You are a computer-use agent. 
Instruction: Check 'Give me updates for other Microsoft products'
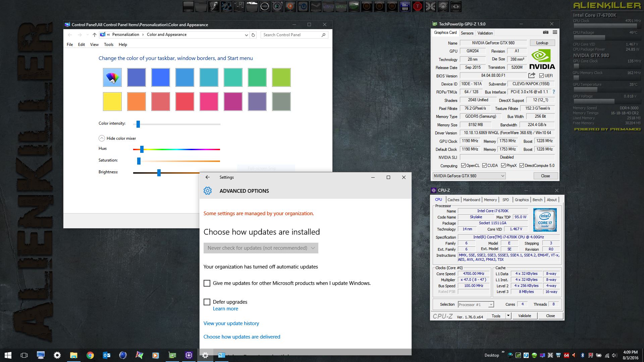click(x=207, y=283)
